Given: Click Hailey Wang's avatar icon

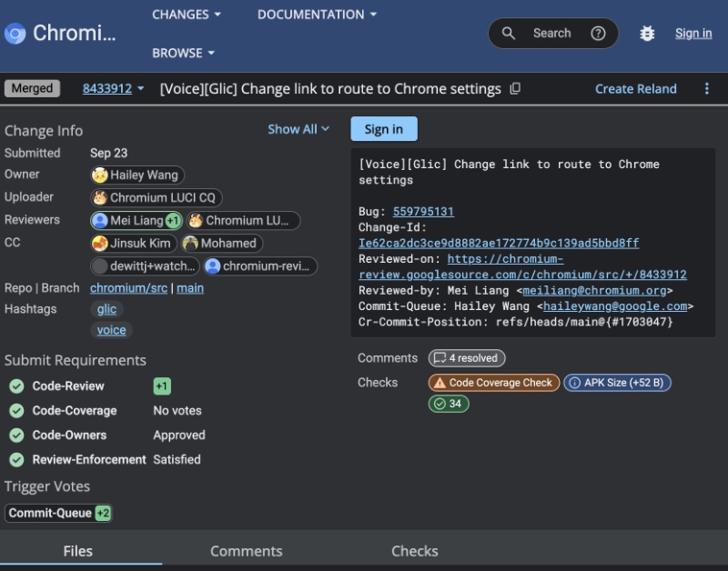Looking at the screenshot, I should coord(100,175).
